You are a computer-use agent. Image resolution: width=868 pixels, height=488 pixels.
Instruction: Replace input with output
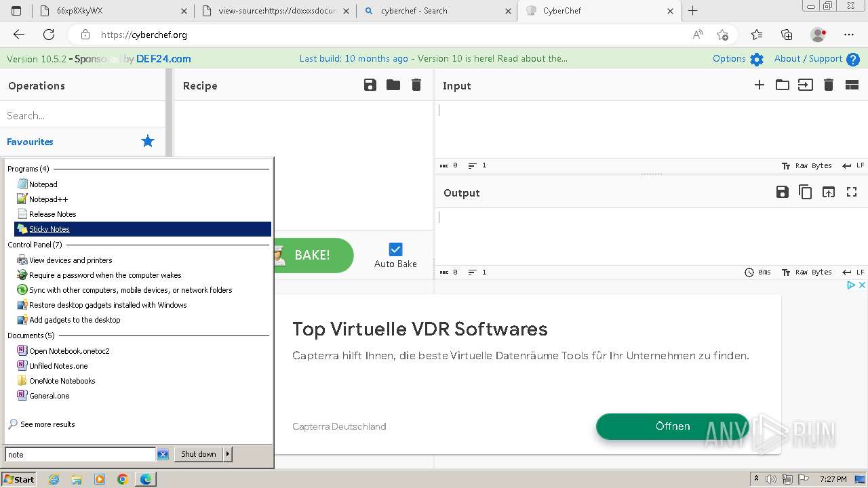pyautogui.click(x=829, y=192)
